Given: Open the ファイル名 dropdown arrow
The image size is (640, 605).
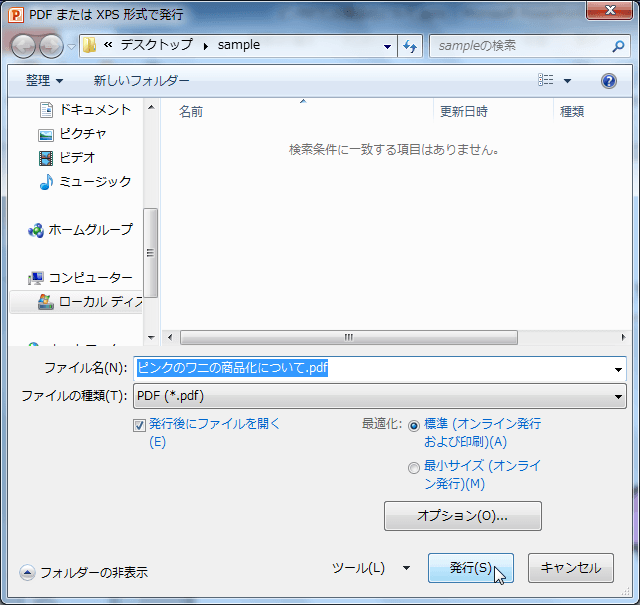Looking at the screenshot, I should click(x=618, y=369).
